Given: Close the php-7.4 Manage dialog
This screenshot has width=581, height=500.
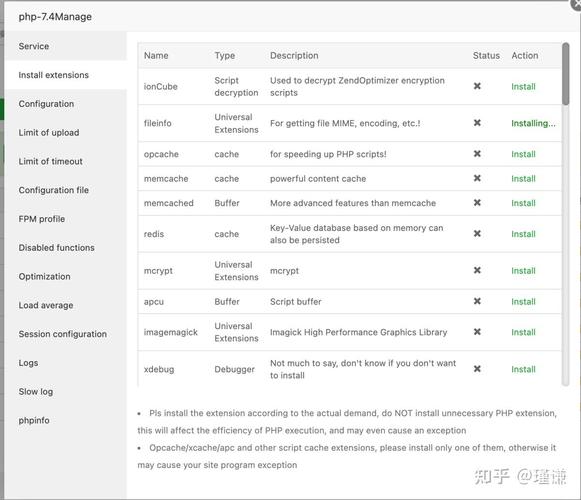Looking at the screenshot, I should point(576,4).
